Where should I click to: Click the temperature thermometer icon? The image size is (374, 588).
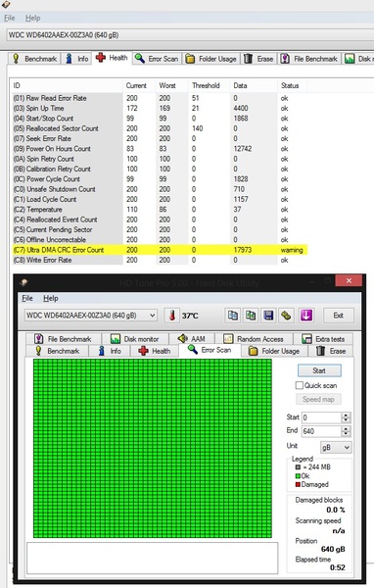(x=172, y=316)
